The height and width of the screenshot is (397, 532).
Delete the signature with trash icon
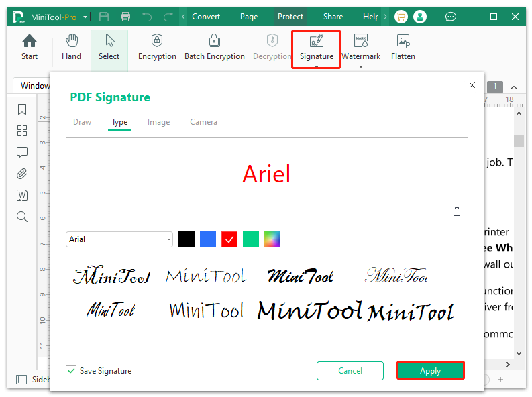[457, 211]
